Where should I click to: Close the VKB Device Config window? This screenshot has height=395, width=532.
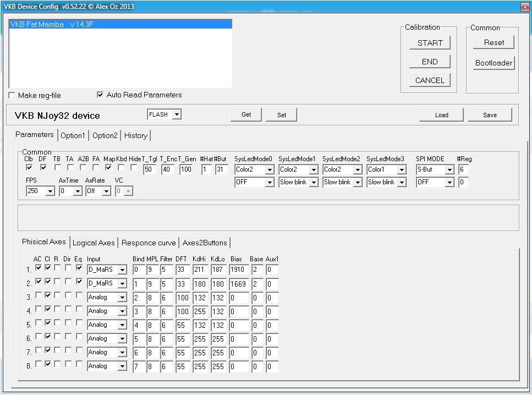pos(524,7)
